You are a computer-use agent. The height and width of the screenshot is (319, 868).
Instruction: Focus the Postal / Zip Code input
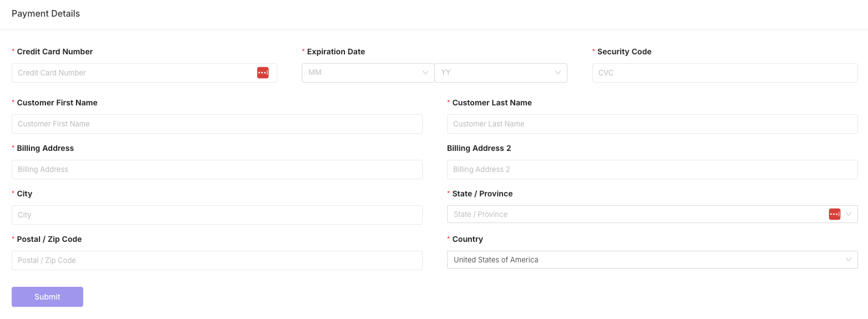(x=217, y=260)
